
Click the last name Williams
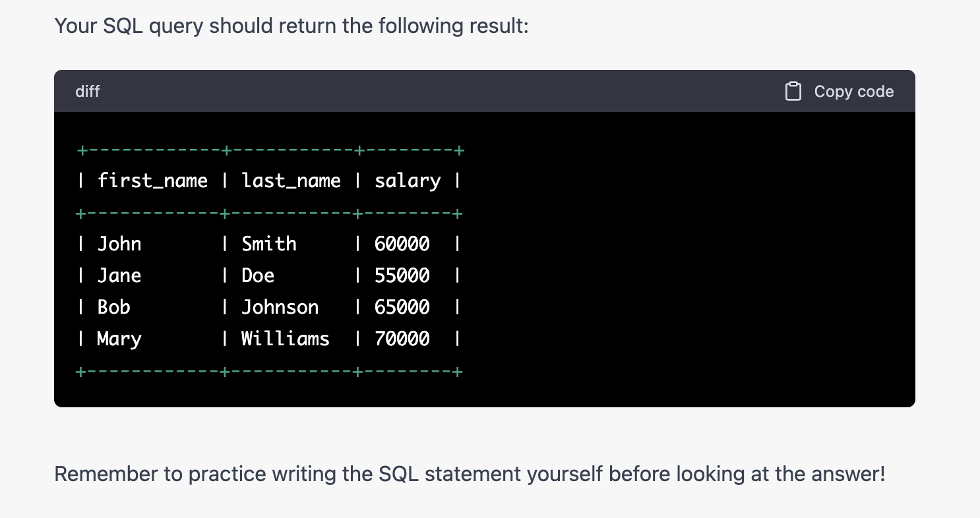point(285,339)
